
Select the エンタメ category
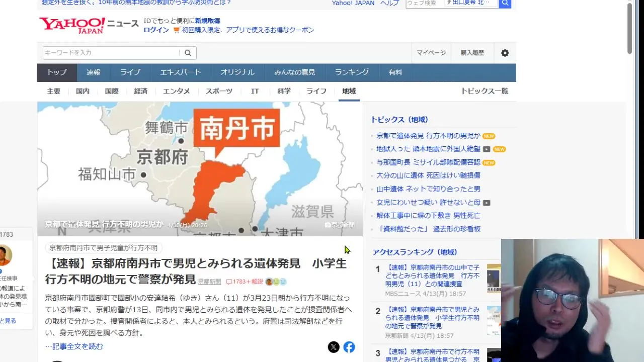(177, 92)
